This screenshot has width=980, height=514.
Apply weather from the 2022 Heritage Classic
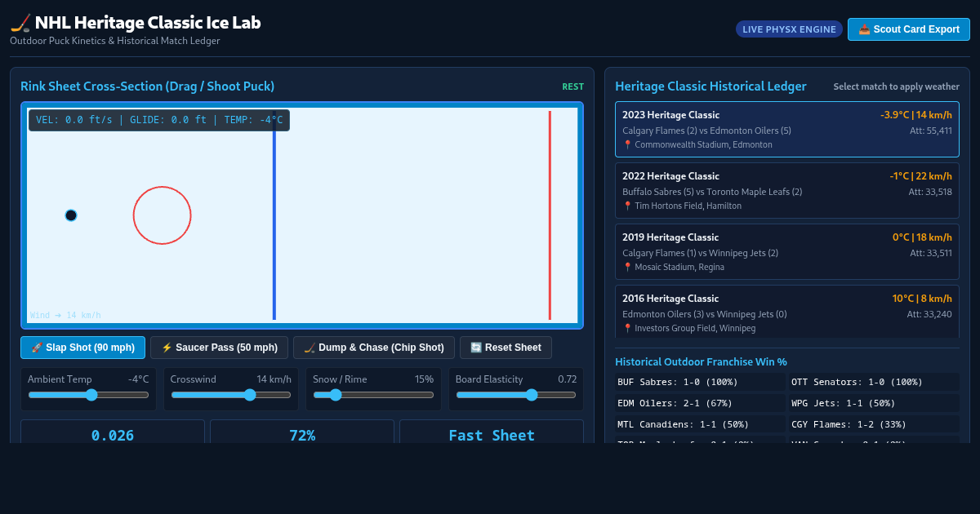(787, 190)
